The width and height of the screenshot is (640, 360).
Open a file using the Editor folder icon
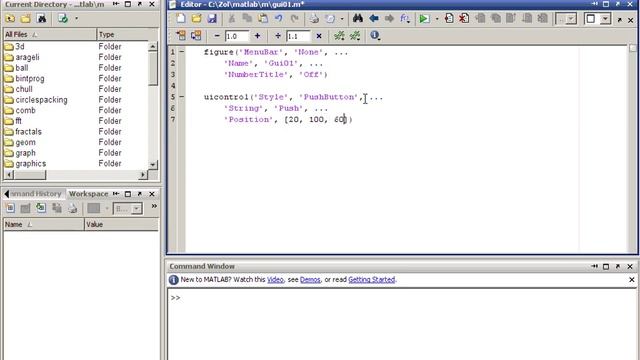tap(196, 18)
